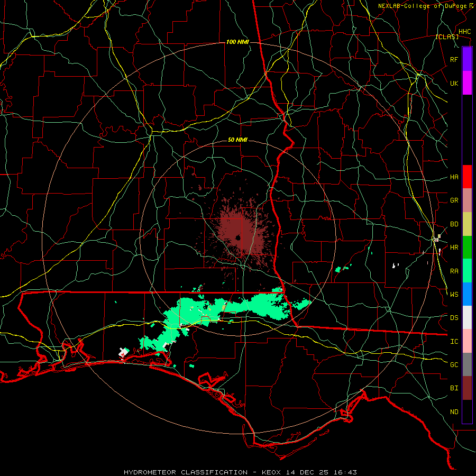Image resolution: width=476 pixels, height=476 pixels.
Task: Select the pink GR color swatch
Action: [467, 200]
